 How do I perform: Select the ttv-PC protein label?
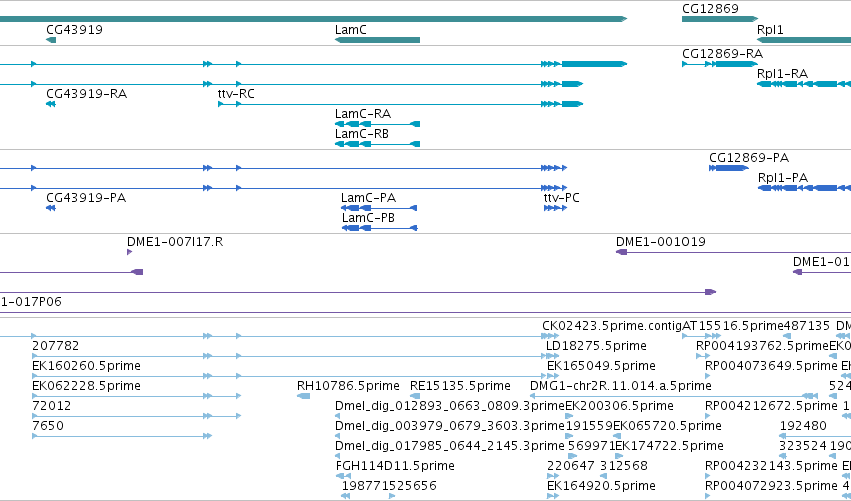pyautogui.click(x=562, y=198)
